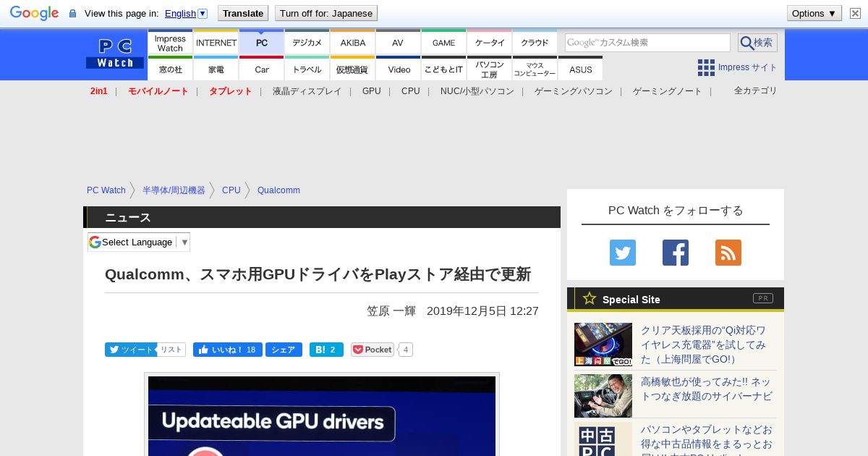This screenshot has width=868, height=456.
Task: Click the PR badge in Special Site
Action: tap(763, 298)
